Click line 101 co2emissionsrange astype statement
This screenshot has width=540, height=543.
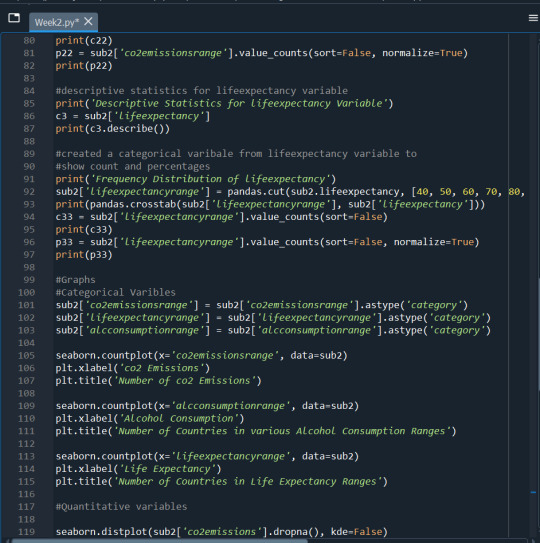tap(262, 305)
